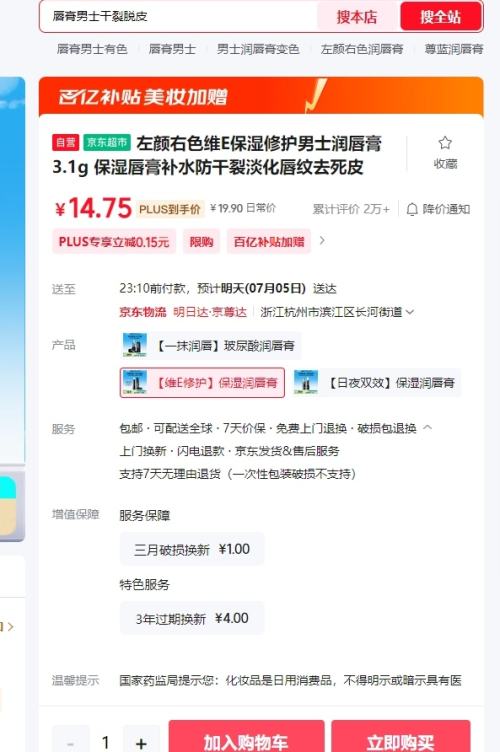The width and height of the screenshot is (500, 752).
Task: Toggle the 三月破损换新 ¥1.00 service
Action: [192, 549]
